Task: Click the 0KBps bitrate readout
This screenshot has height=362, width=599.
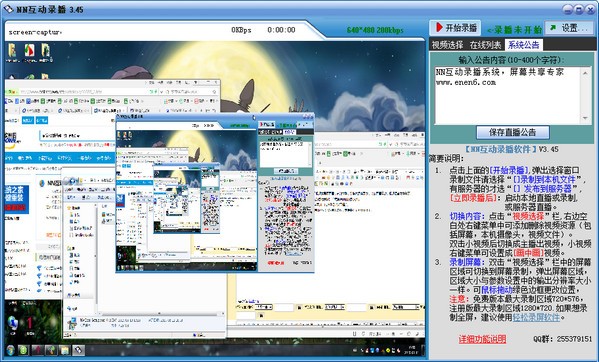Action: [x=241, y=30]
